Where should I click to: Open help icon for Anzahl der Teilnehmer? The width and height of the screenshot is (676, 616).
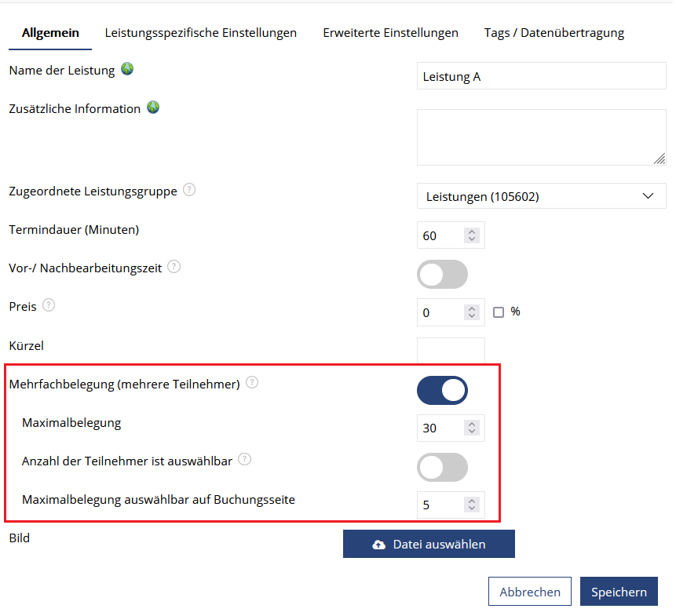[x=244, y=459]
